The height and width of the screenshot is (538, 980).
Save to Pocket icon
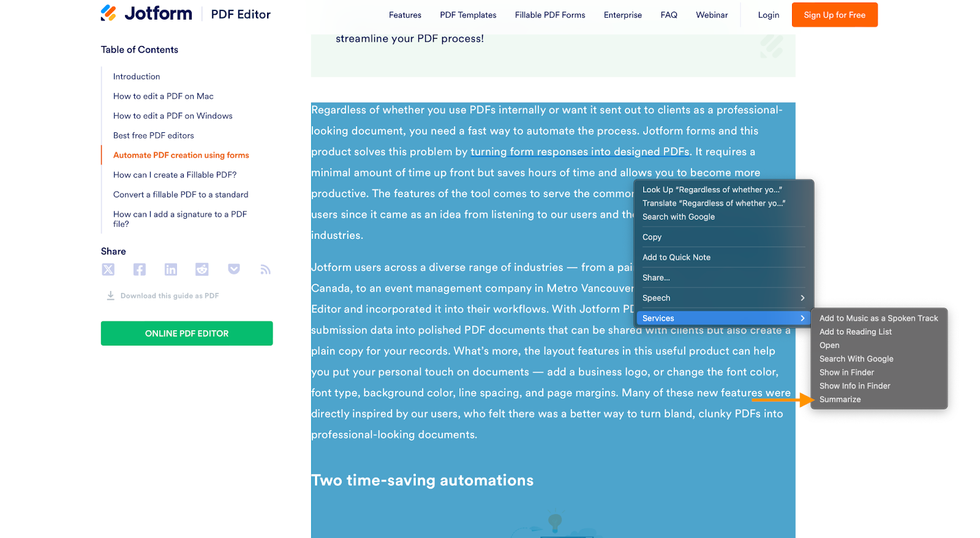coord(234,270)
